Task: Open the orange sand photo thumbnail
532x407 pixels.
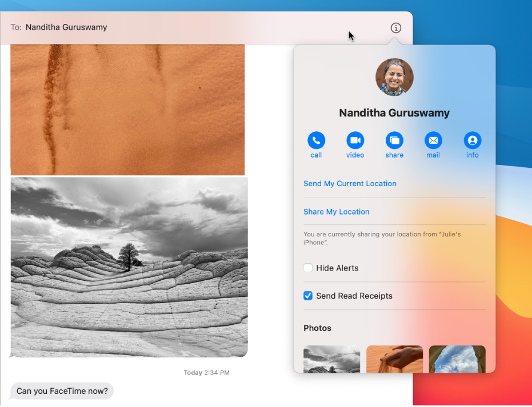Action: pos(394,359)
